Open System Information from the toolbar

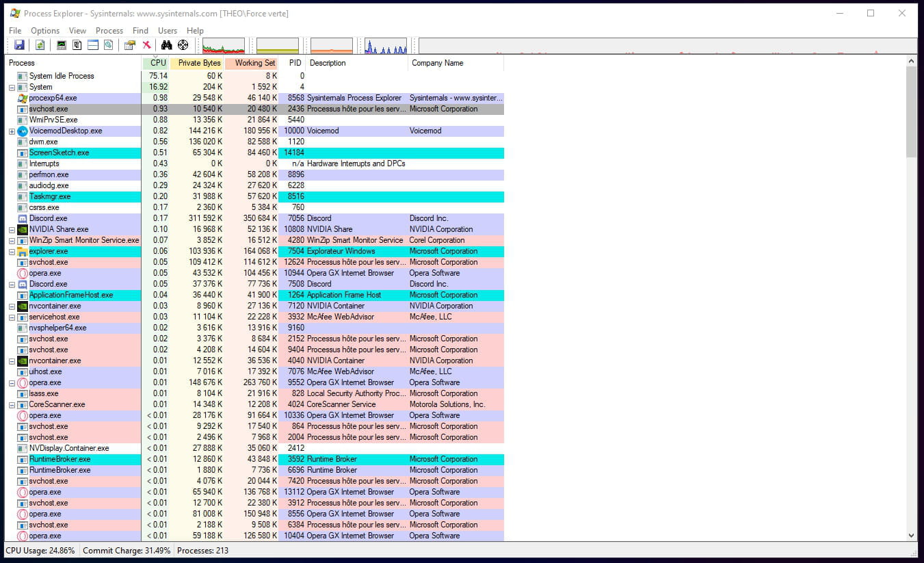(62, 45)
